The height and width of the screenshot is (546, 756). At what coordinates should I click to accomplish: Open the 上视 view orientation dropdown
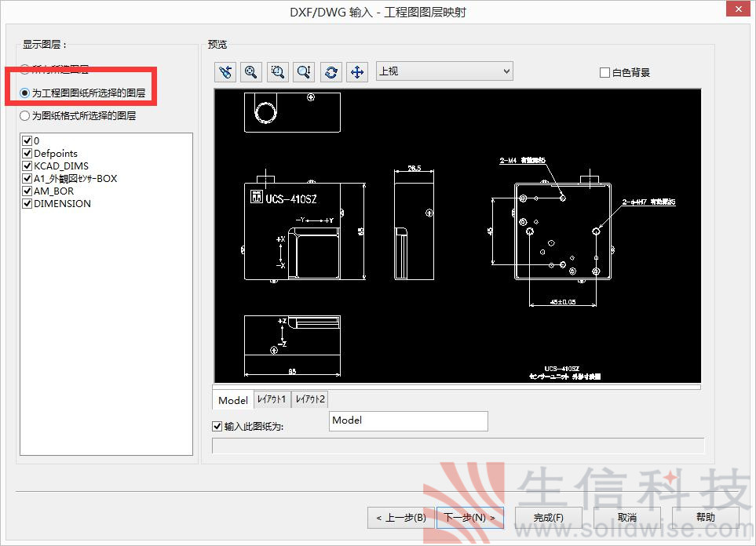tap(444, 71)
